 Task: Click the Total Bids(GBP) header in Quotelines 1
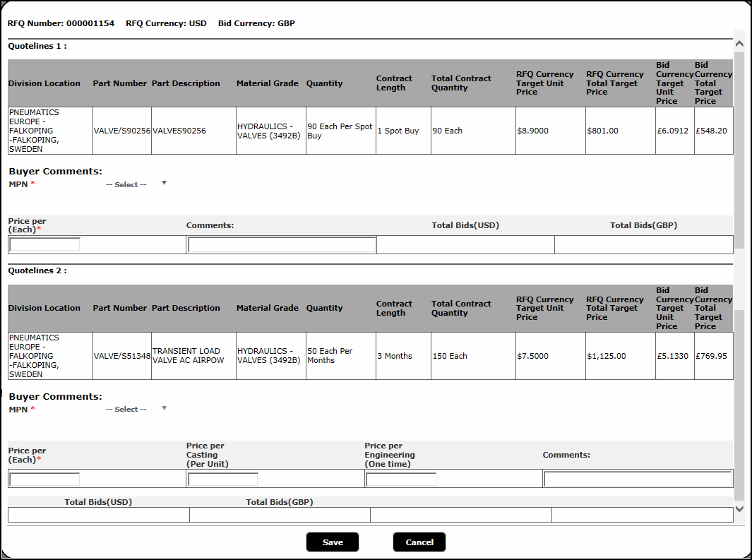(643, 225)
